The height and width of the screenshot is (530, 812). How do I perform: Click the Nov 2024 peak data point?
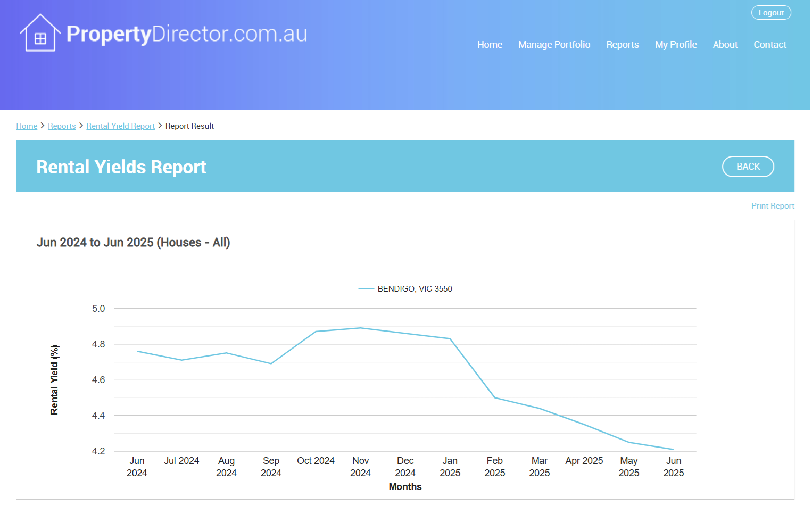[x=361, y=328]
